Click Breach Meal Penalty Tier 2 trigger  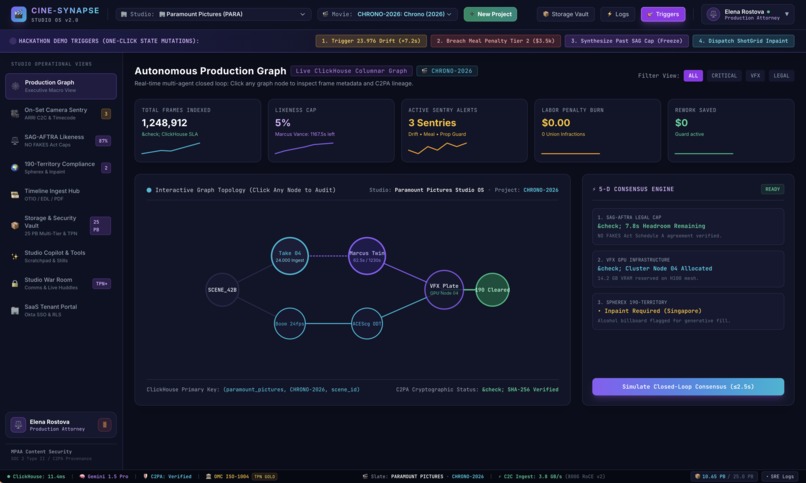[x=496, y=41]
